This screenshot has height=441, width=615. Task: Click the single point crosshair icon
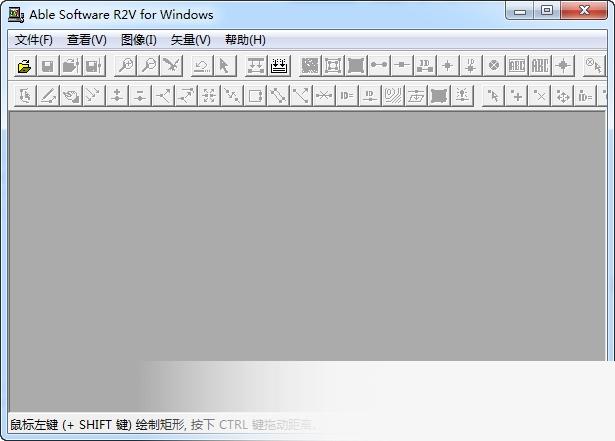[448, 66]
